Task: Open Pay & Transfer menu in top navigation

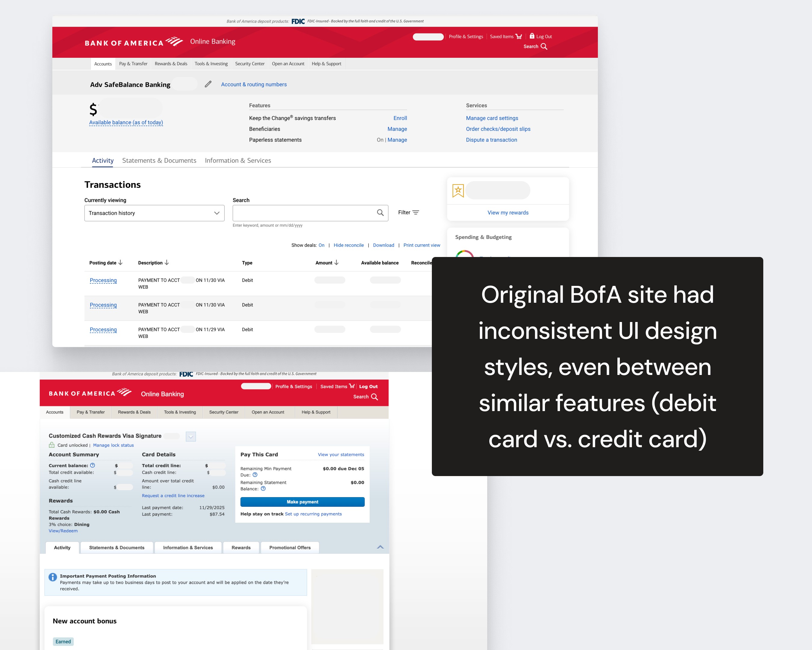Action: (133, 64)
